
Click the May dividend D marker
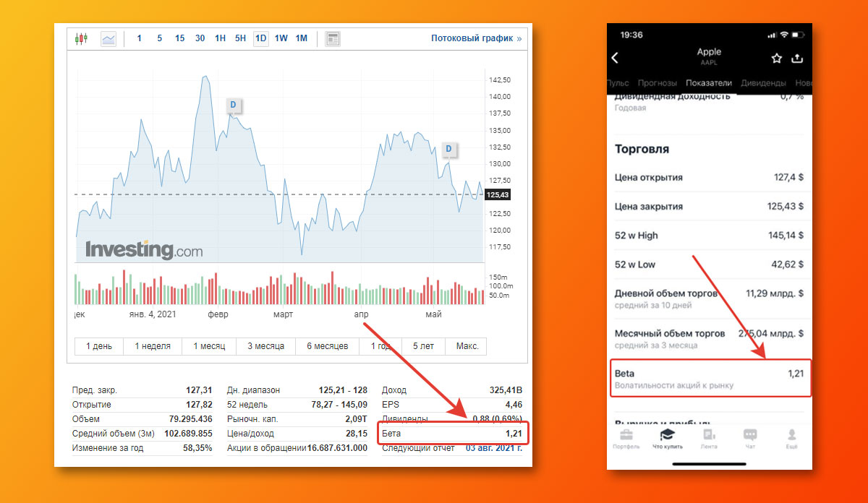coord(448,150)
